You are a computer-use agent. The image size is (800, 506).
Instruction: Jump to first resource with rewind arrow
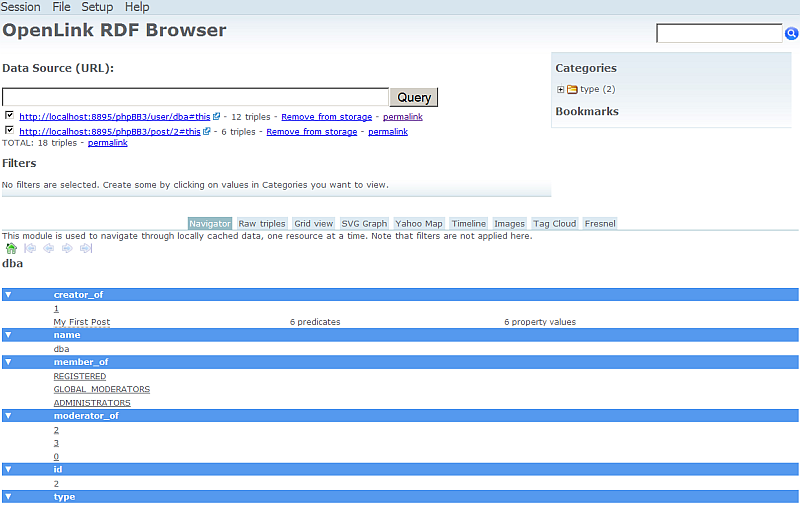click(30, 248)
